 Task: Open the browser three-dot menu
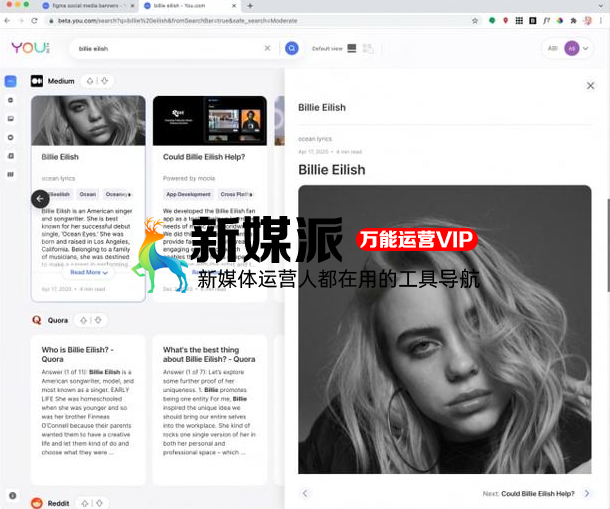[601, 21]
